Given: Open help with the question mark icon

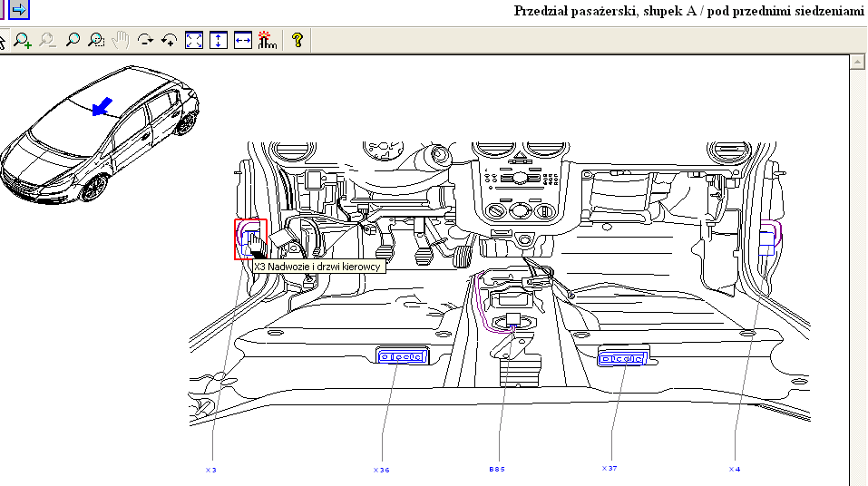Looking at the screenshot, I should coord(296,40).
